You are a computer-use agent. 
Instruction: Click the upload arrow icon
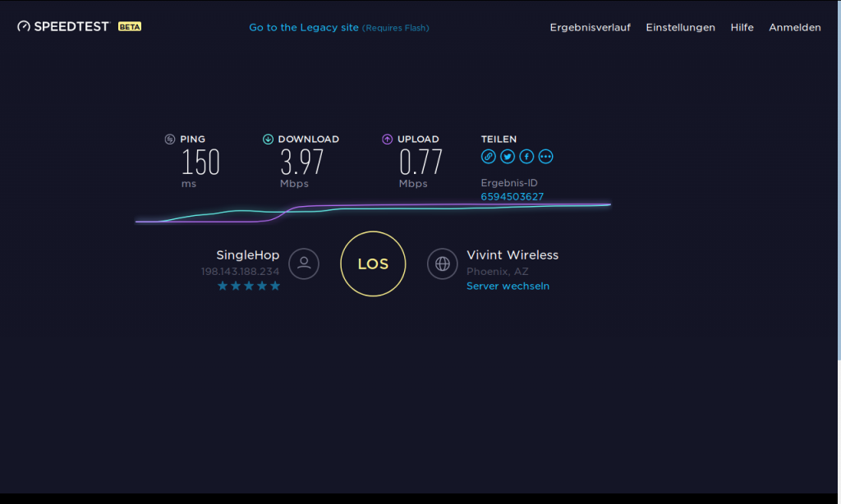coord(388,140)
